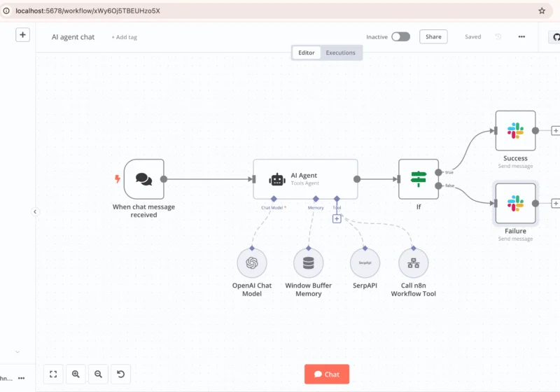Click the If node true output connector

[439, 172]
